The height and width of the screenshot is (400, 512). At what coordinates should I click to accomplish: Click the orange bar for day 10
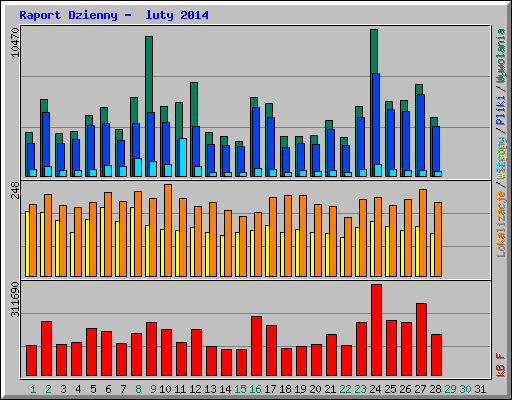[168, 230]
